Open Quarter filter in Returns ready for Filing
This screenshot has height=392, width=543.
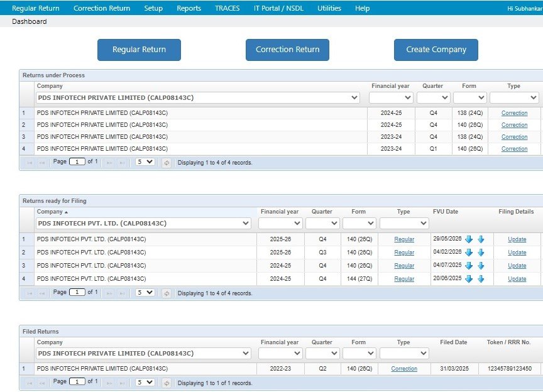322,224
